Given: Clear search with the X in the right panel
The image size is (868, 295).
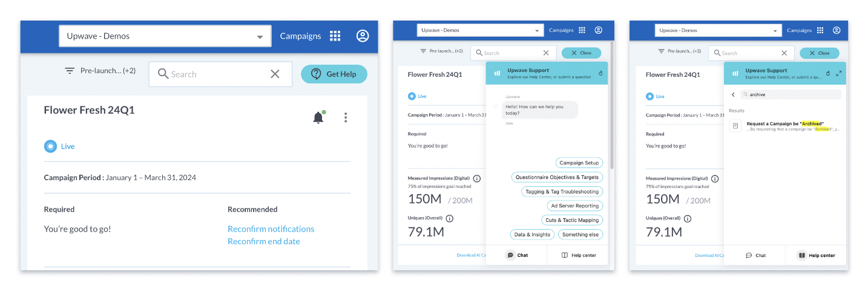Looking at the screenshot, I should (x=783, y=53).
